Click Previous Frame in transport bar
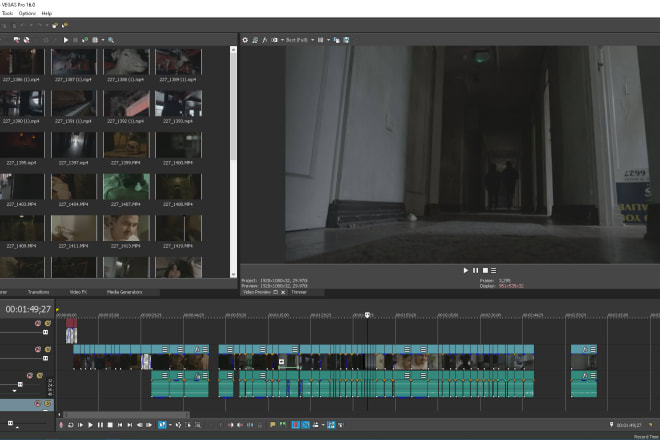This screenshot has width=660, height=440. 139,425
